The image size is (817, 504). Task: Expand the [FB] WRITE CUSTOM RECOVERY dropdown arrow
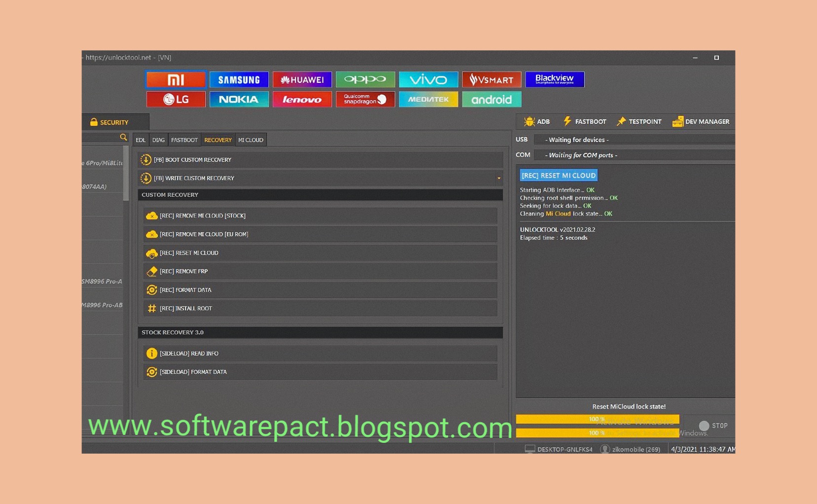[499, 178]
